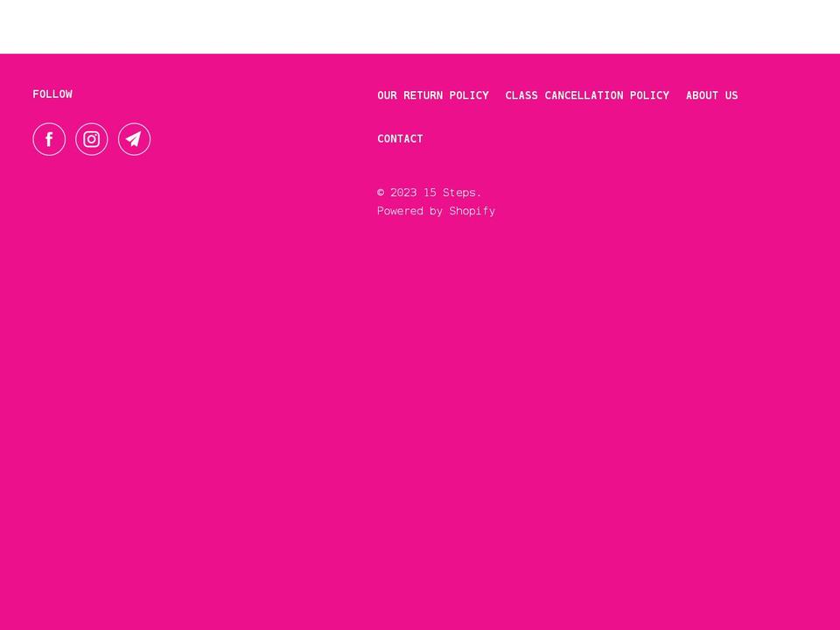The image size is (840, 630).
Task: Open the Our Return Policy link
Action: [433, 95]
